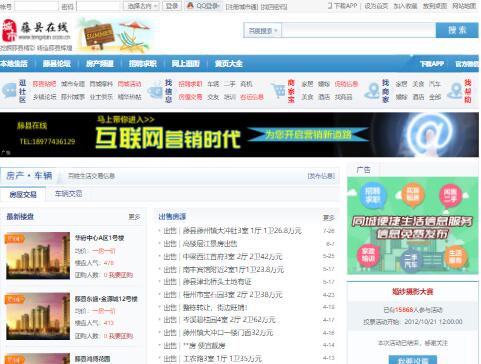Click the cup icon beside 找信息
The image size is (481, 364).
coord(154,91)
